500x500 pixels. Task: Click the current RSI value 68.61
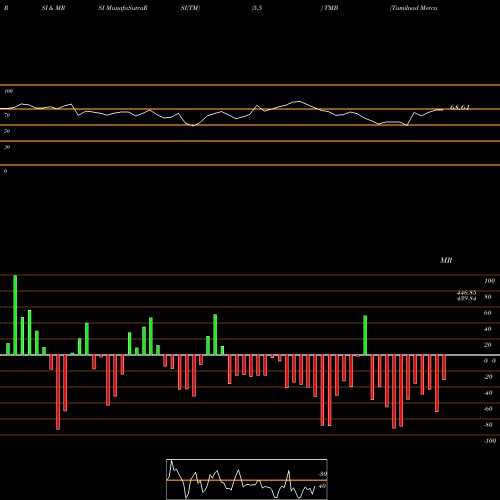point(460,107)
